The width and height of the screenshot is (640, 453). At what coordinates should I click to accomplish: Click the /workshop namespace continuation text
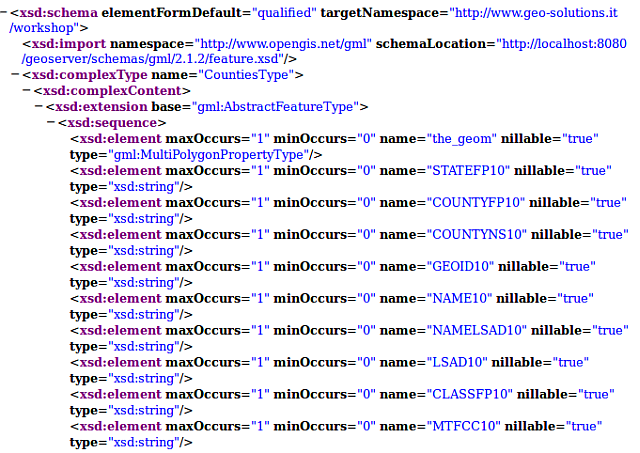(x=43, y=28)
